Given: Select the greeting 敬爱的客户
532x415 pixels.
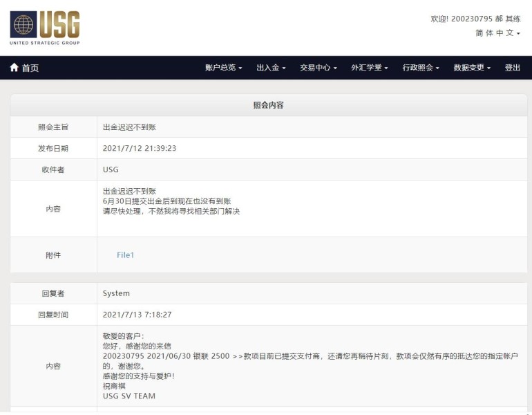Looking at the screenshot, I should 124,336.
